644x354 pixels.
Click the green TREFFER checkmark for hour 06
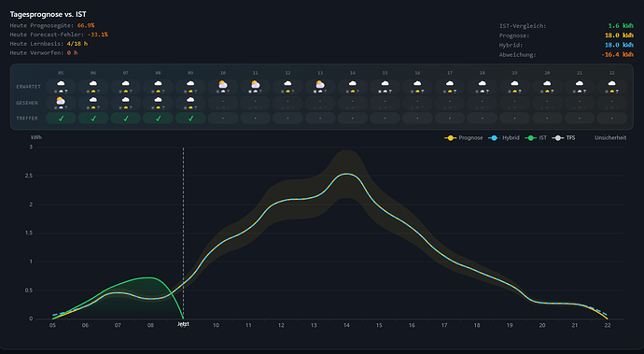point(93,119)
